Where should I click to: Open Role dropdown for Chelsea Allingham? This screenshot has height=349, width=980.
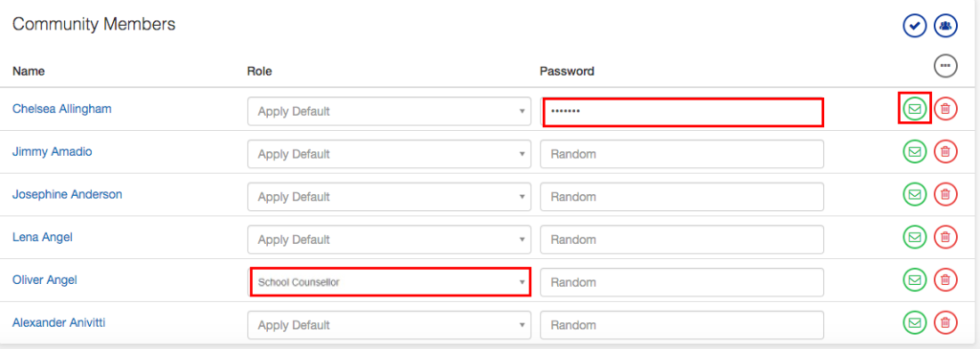pos(390,112)
